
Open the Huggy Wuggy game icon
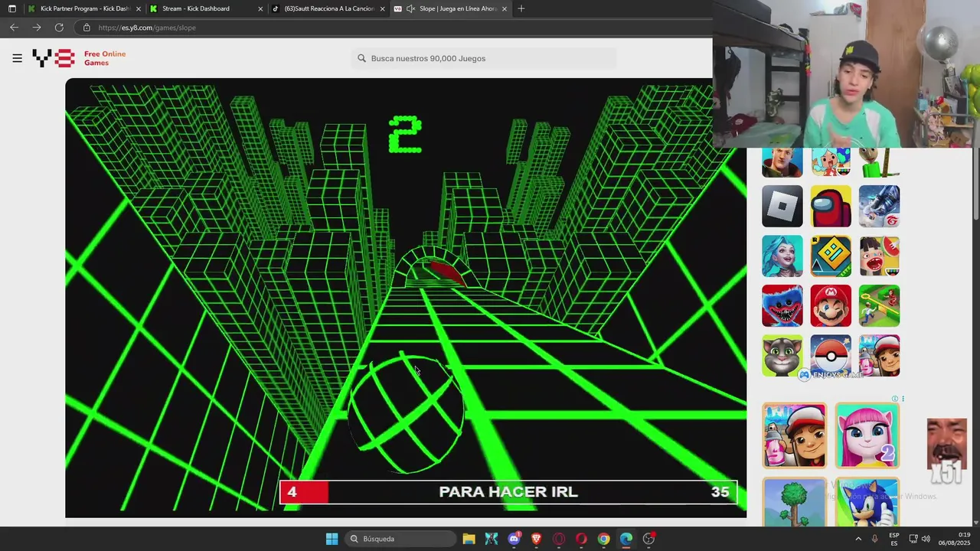point(782,305)
